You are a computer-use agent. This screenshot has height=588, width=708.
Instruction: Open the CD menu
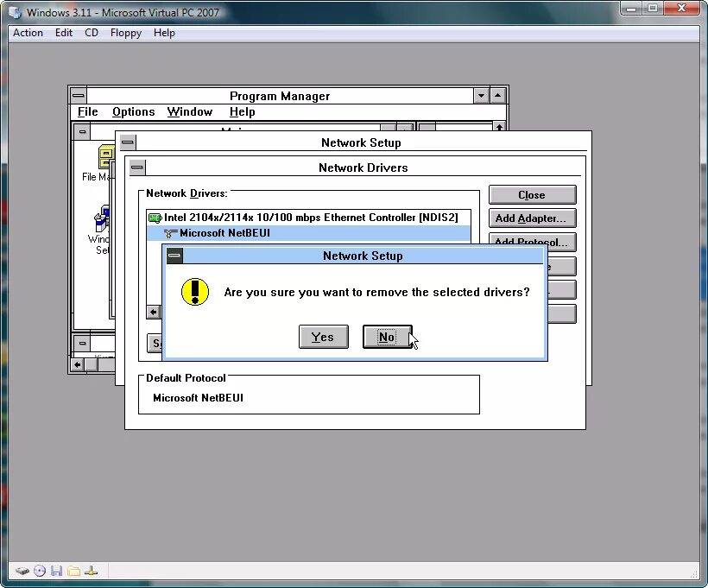[x=92, y=33]
